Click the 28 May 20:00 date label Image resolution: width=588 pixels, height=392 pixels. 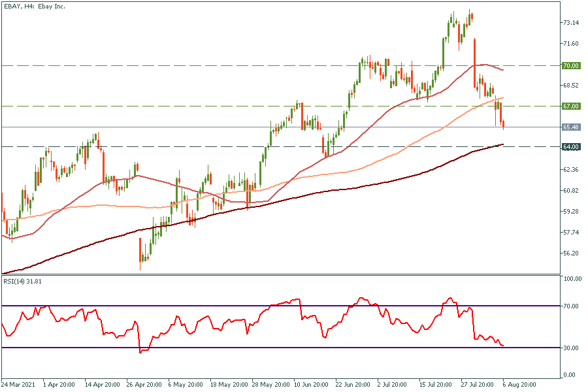pyautogui.click(x=271, y=384)
